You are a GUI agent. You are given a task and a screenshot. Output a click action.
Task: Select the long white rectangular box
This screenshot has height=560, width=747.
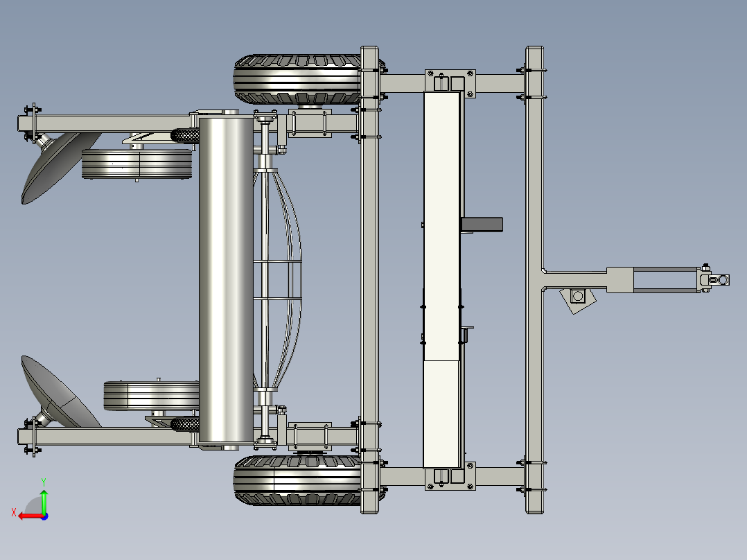click(x=441, y=280)
